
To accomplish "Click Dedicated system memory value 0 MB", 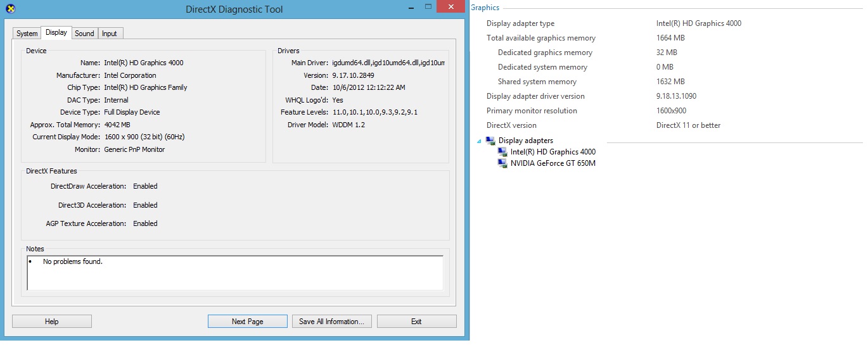I will pyautogui.click(x=665, y=67).
